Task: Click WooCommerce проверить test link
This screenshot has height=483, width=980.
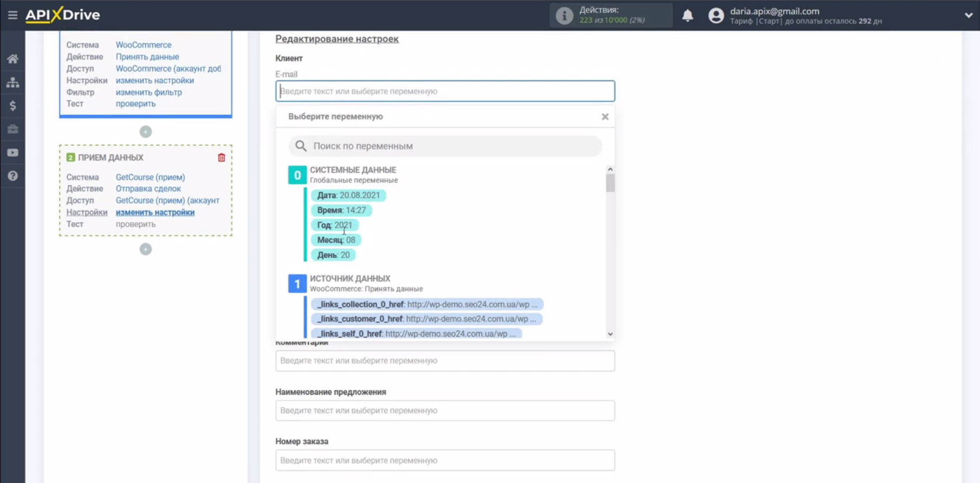Action: pos(135,104)
